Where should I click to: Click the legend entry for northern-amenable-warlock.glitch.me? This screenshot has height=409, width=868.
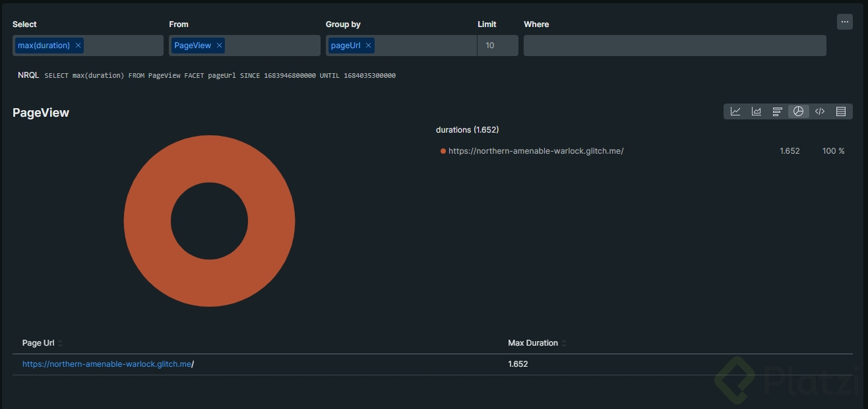point(536,151)
